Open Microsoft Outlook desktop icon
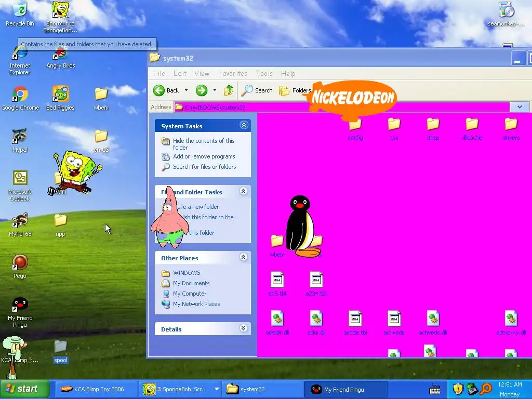532x399 pixels. pos(20,186)
